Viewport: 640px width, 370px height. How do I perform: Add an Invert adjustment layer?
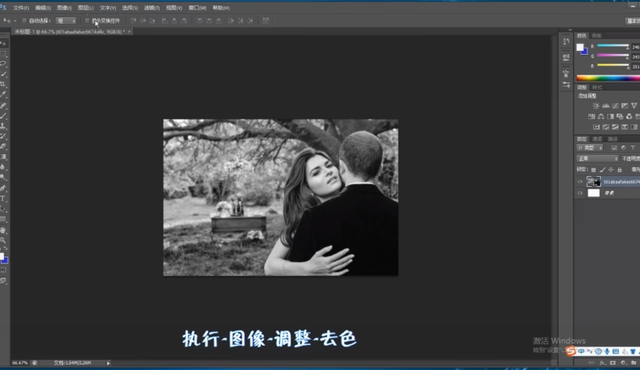596,127
